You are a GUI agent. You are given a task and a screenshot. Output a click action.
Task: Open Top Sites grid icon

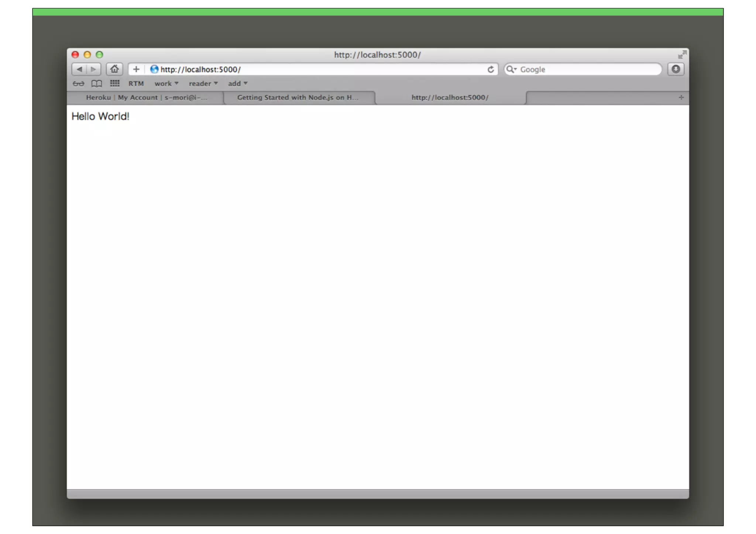(x=114, y=83)
